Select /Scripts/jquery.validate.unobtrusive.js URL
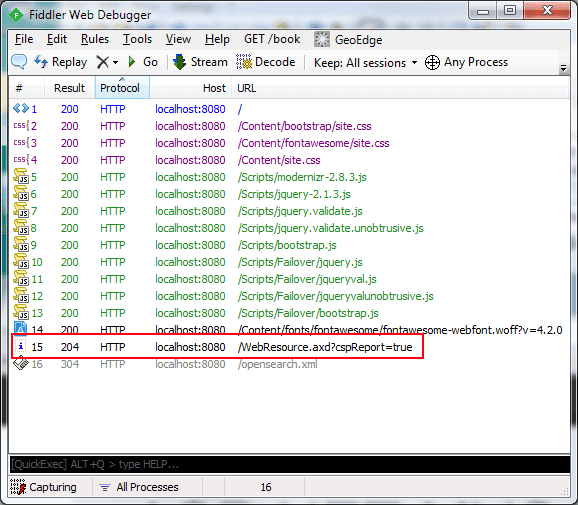The height and width of the screenshot is (505, 578). pos(331,228)
